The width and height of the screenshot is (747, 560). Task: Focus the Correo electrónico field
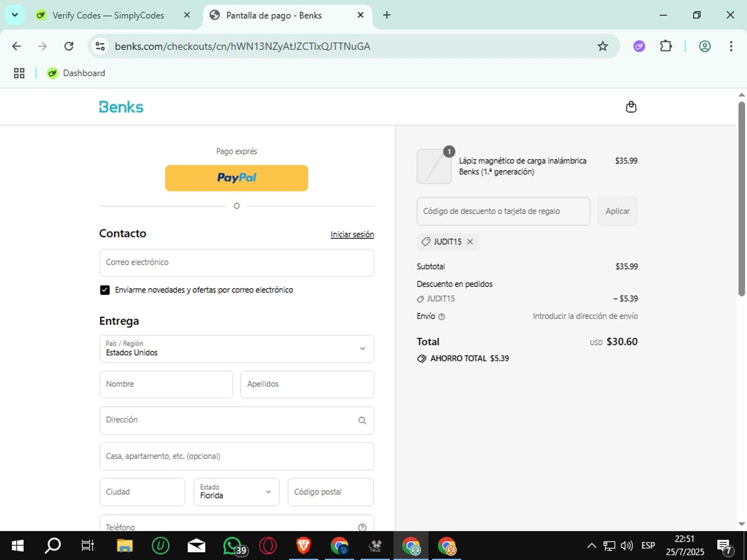point(237,262)
